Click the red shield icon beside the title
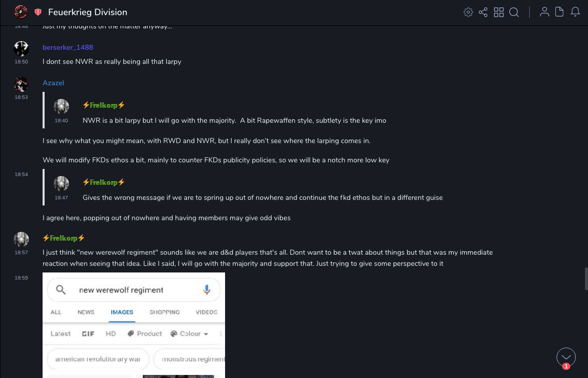The height and width of the screenshot is (378, 588). (38, 12)
